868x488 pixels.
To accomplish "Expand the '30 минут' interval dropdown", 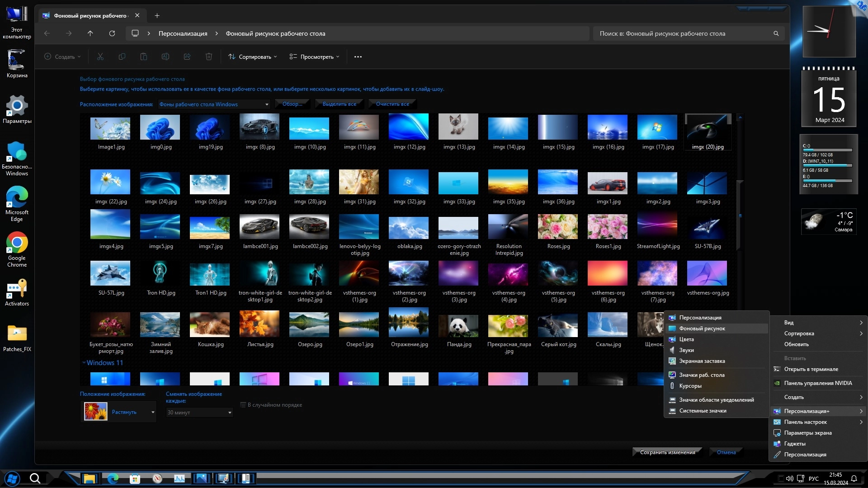I will pyautogui.click(x=230, y=413).
